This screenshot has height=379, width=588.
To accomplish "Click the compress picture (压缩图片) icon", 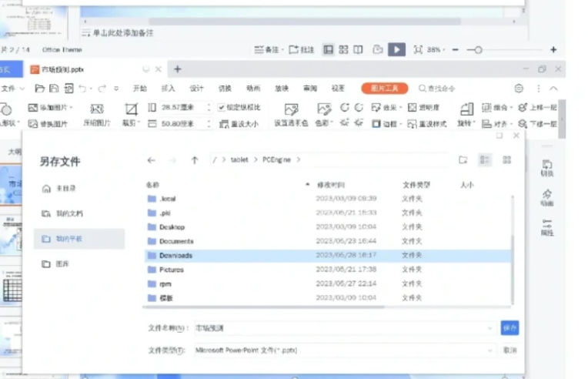I will 97,109.
